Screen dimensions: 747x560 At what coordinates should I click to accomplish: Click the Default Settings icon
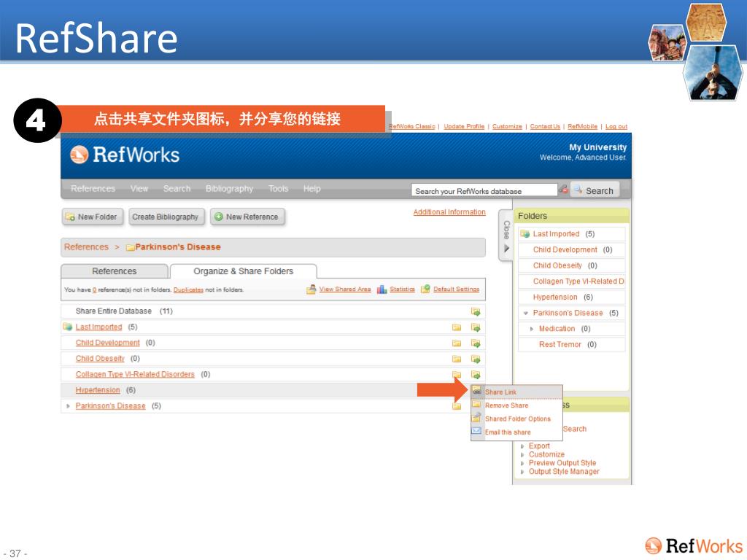coord(425,289)
